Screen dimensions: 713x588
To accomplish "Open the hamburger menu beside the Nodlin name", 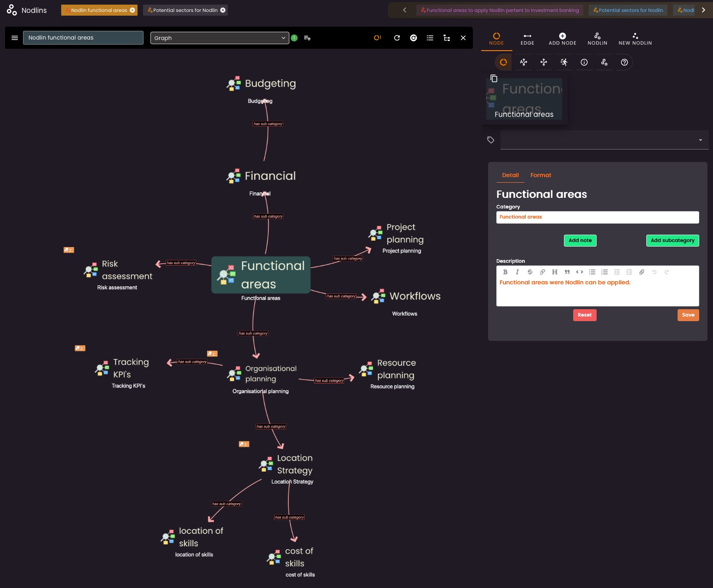I will tap(15, 38).
